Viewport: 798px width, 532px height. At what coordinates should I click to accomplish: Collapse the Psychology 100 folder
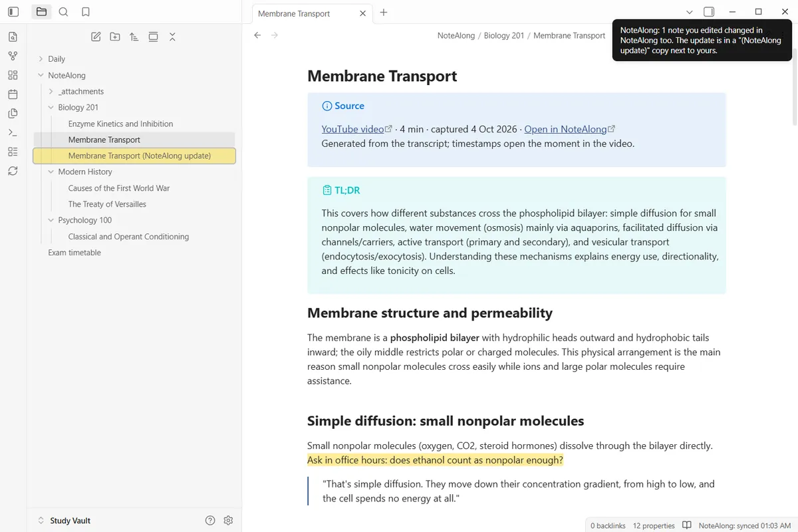(x=51, y=220)
